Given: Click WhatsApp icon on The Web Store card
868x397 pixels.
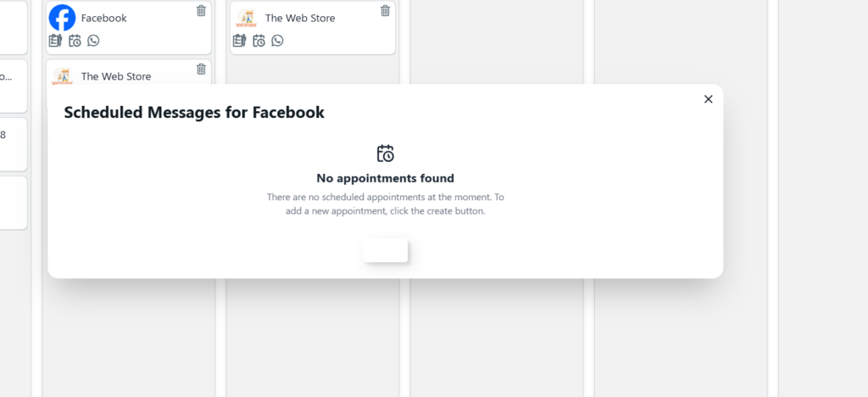Looking at the screenshot, I should (277, 41).
